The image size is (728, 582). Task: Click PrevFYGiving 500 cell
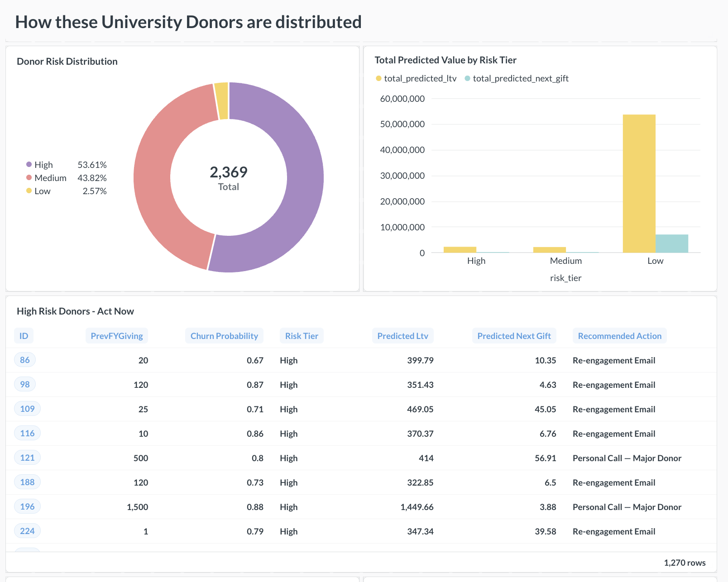pyautogui.click(x=141, y=458)
